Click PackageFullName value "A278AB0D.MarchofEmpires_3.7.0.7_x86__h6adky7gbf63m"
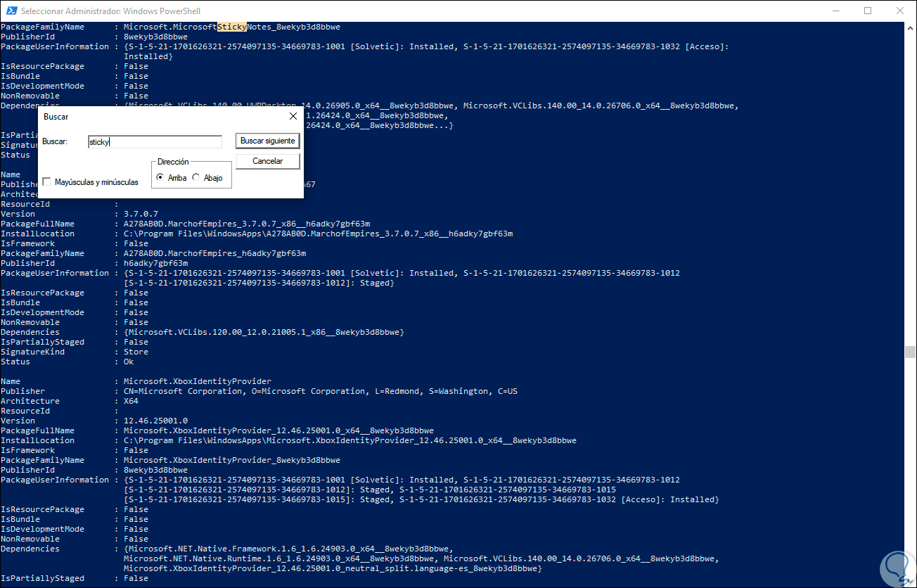 point(247,224)
